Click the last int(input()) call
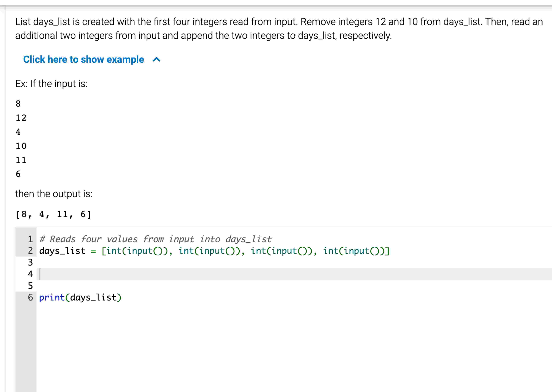The image size is (552, 392). [355, 251]
